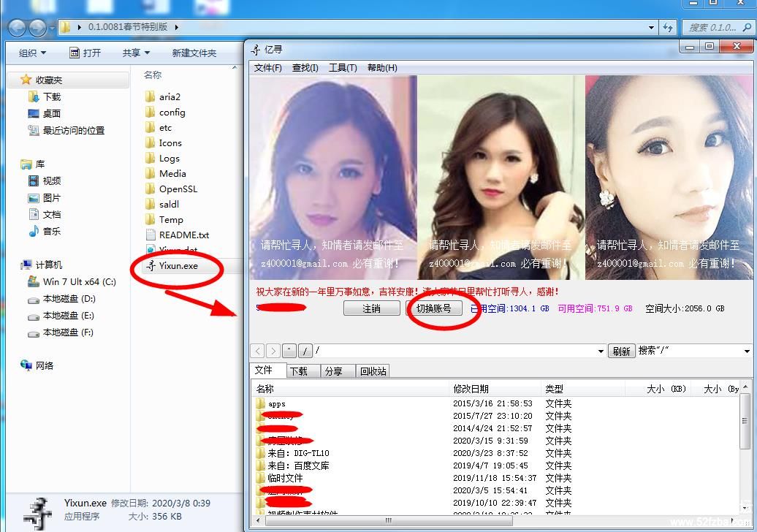Select the config folder

166,112
